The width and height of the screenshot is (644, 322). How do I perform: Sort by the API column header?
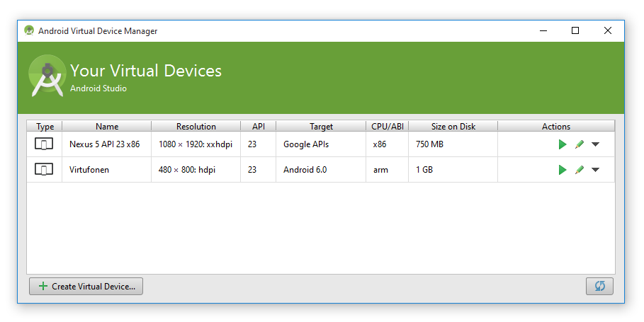(x=259, y=127)
